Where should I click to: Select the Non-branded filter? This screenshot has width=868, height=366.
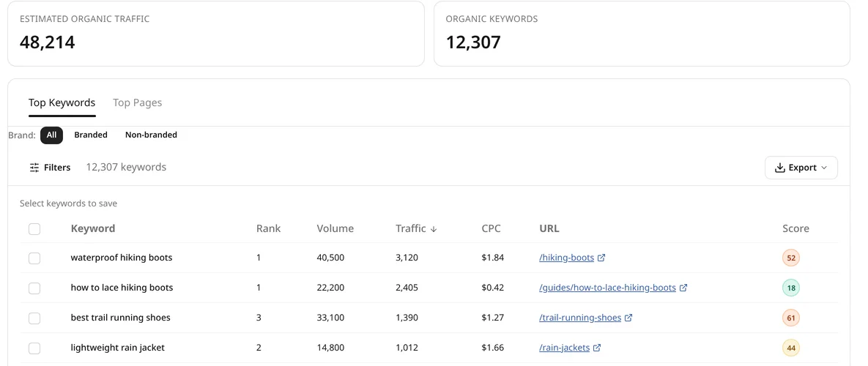coord(151,135)
